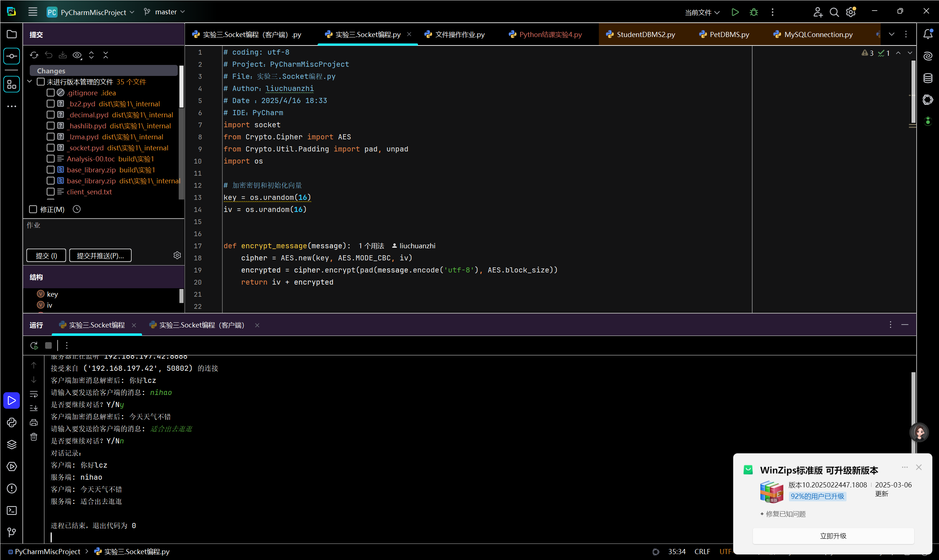Check the .gitignore file checkbox
939x560 pixels.
[51, 93]
